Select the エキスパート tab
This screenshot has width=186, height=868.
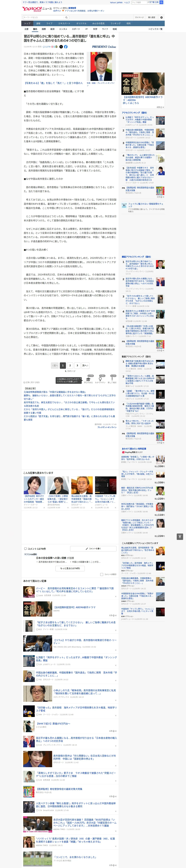coord(64,24)
